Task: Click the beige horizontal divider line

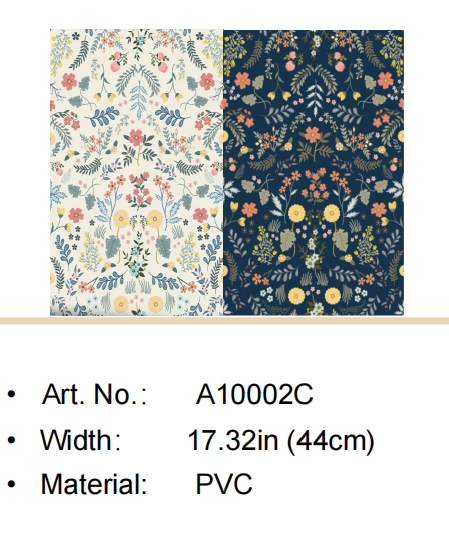Action: click(224, 321)
